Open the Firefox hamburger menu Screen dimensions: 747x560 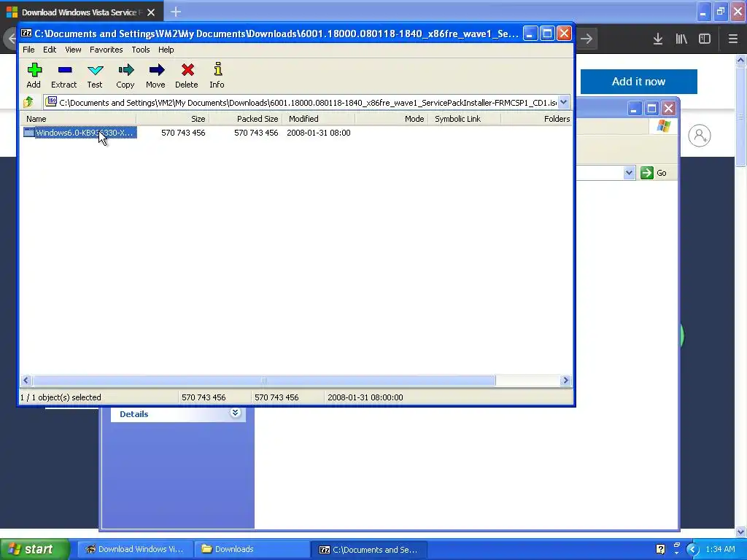pyautogui.click(x=733, y=39)
